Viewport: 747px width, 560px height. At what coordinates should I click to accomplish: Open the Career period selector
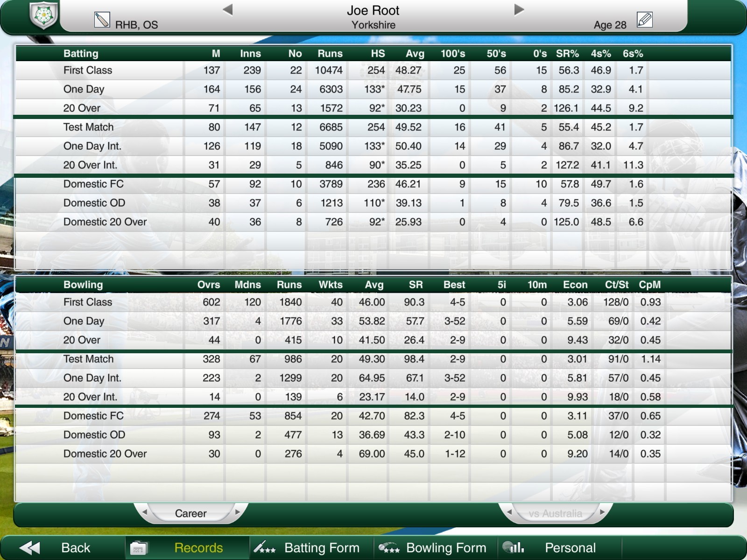pos(190,513)
